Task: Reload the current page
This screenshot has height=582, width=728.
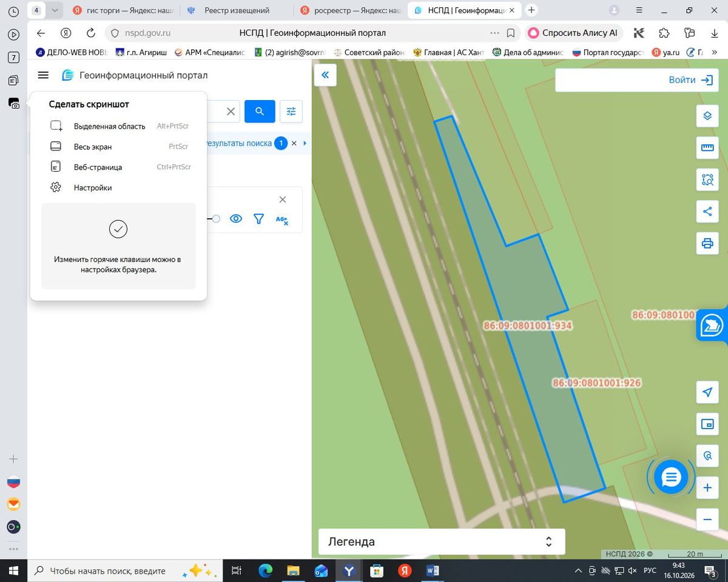Action: tap(91, 33)
